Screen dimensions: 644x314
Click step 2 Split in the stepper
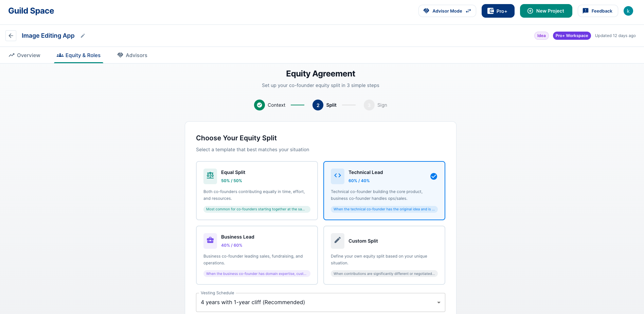pos(324,105)
